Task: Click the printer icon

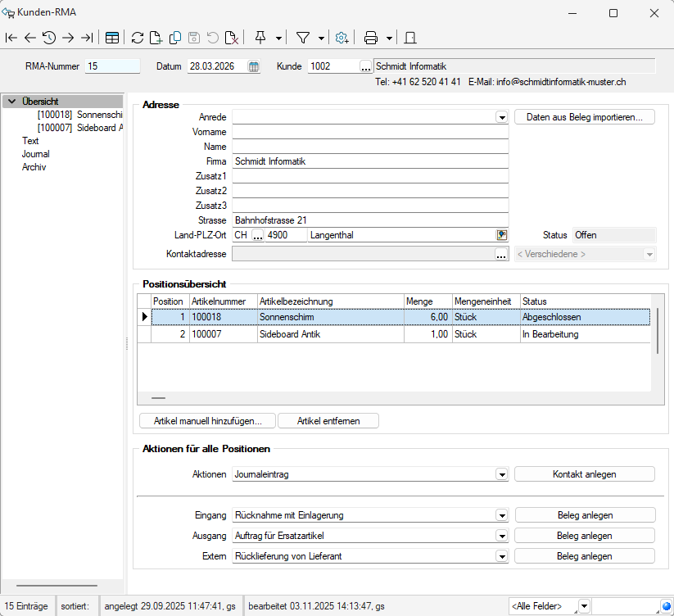Action: [x=371, y=38]
